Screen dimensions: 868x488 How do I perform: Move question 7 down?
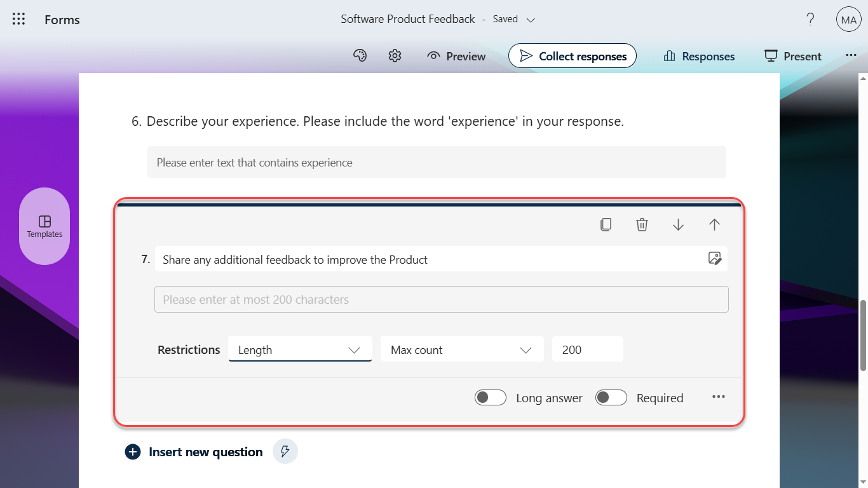(678, 224)
